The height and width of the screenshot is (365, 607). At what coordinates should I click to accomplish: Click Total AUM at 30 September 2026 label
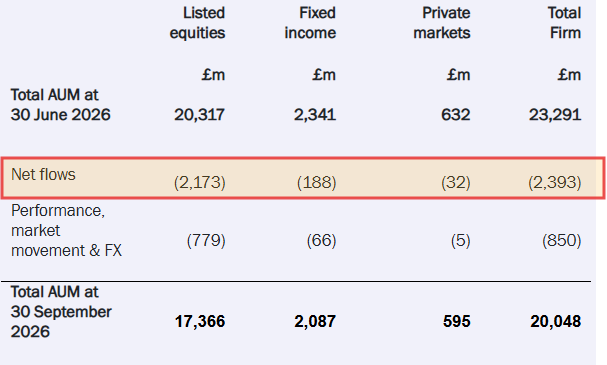point(61,312)
